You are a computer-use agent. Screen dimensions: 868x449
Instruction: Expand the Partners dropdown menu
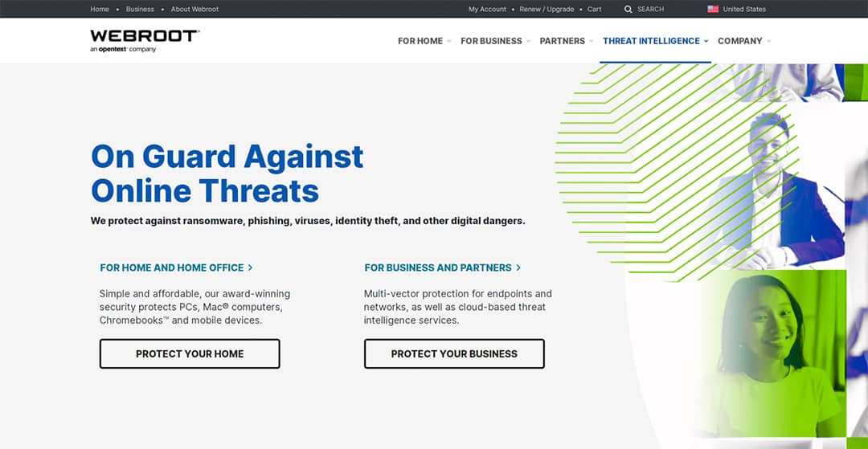pos(566,41)
